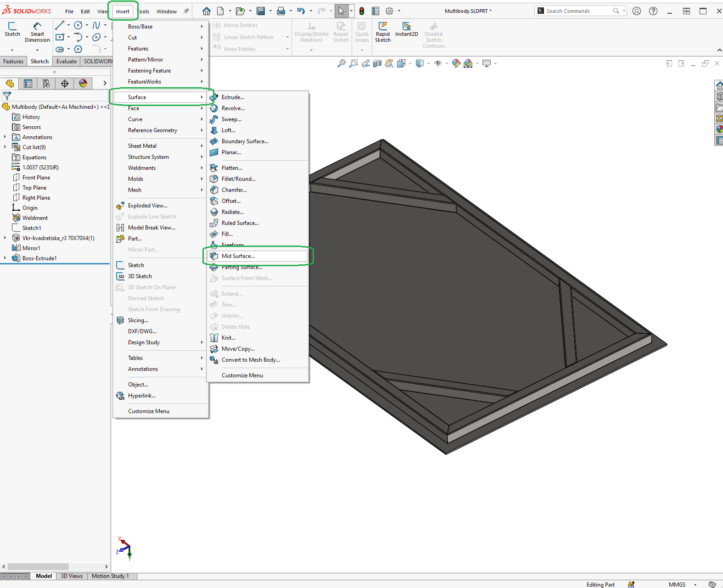Open the Zoom to Fit view tool

pyautogui.click(x=341, y=64)
